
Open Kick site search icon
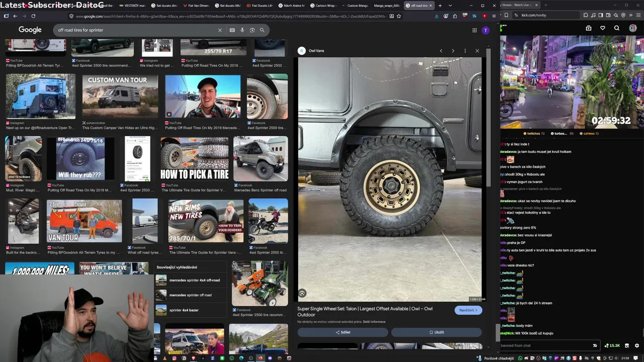click(617, 28)
